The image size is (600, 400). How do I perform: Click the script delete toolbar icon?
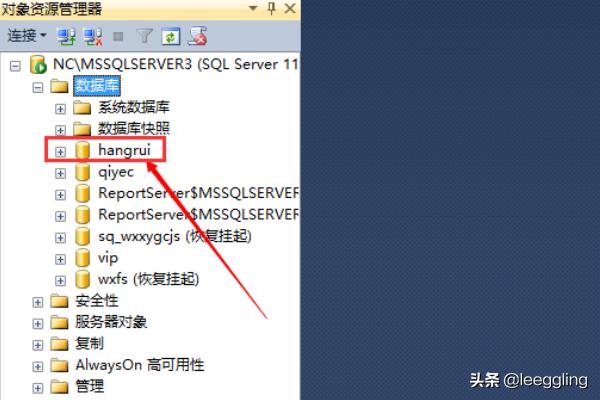(x=197, y=36)
